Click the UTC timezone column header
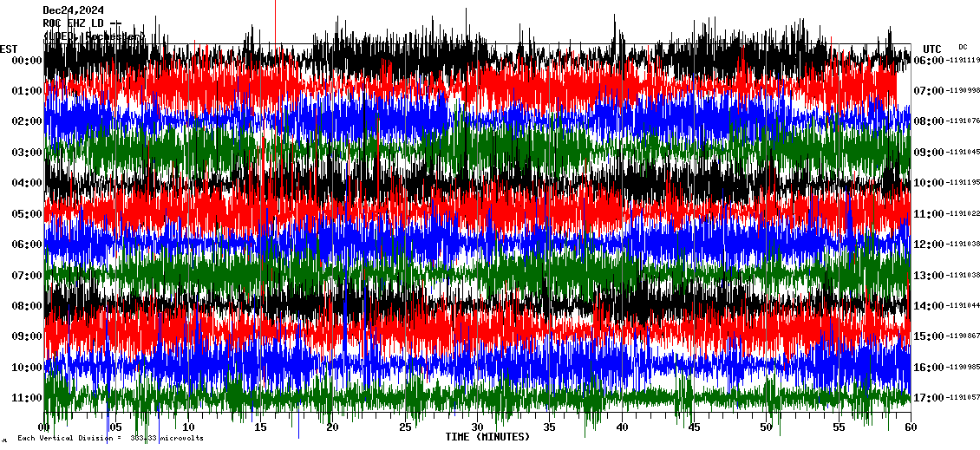 (x=932, y=49)
